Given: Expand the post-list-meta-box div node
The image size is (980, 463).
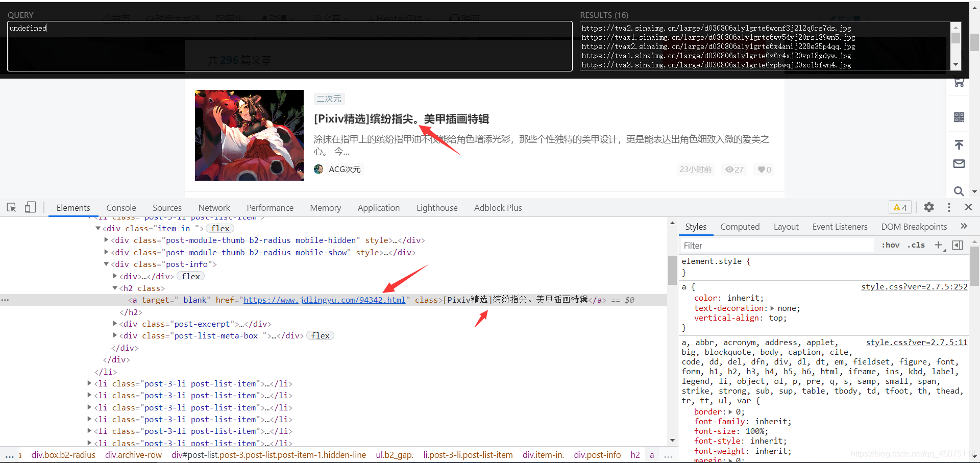Looking at the screenshot, I should [x=115, y=335].
